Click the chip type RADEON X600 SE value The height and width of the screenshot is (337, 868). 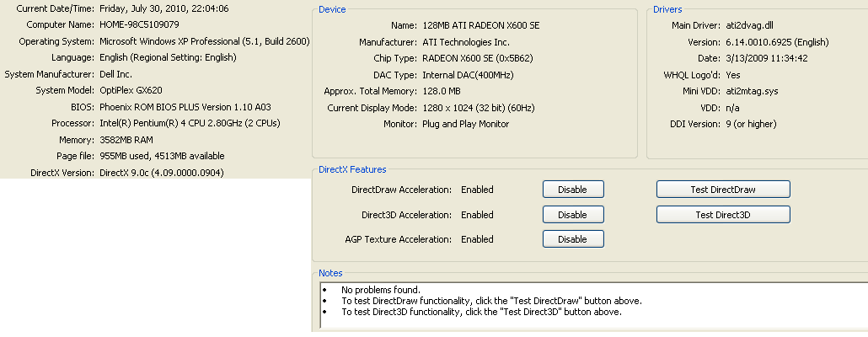[x=477, y=58]
